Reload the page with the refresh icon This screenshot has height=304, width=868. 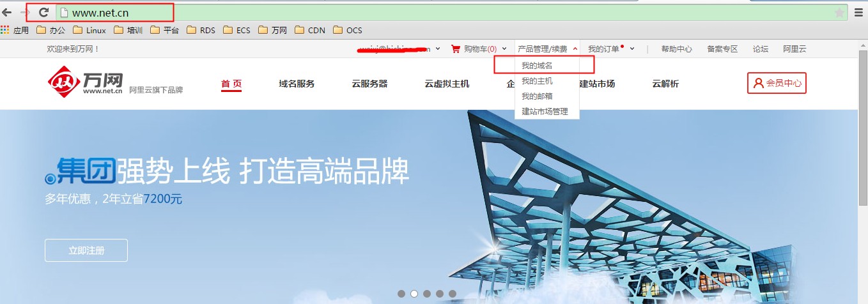tap(43, 12)
